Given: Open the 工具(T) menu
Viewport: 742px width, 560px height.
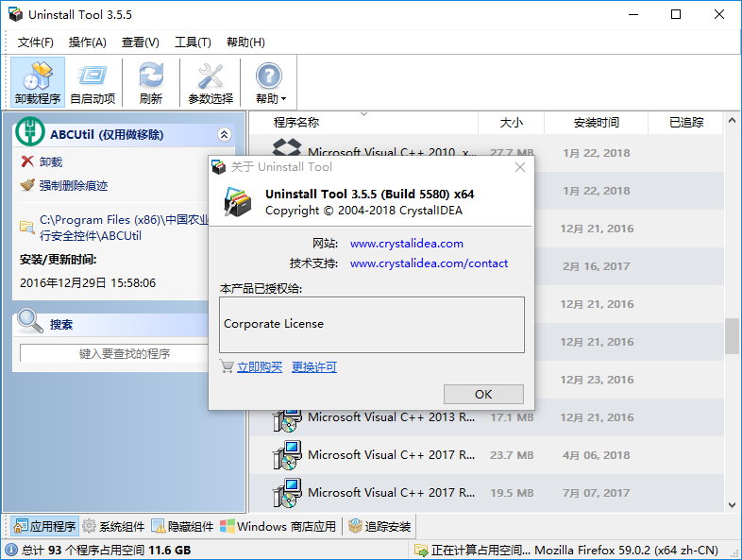Looking at the screenshot, I should 194,42.
